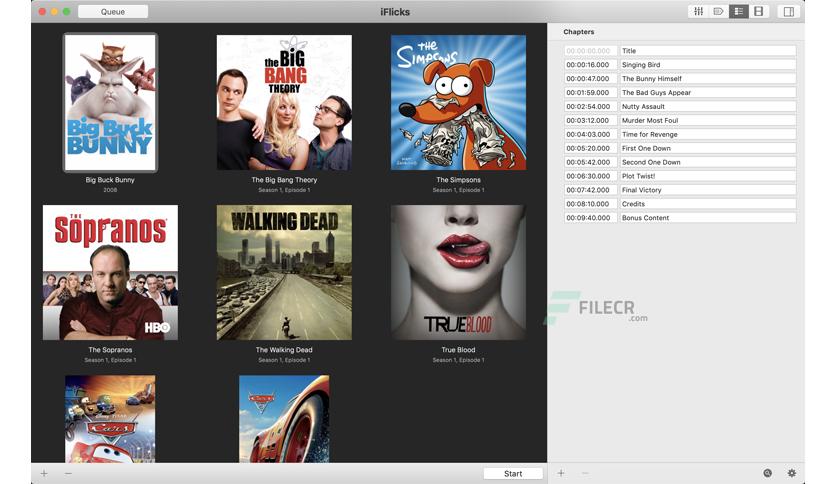Click the 00:00:00.000 timestamp field
The image size is (836, 484).
(x=591, y=51)
